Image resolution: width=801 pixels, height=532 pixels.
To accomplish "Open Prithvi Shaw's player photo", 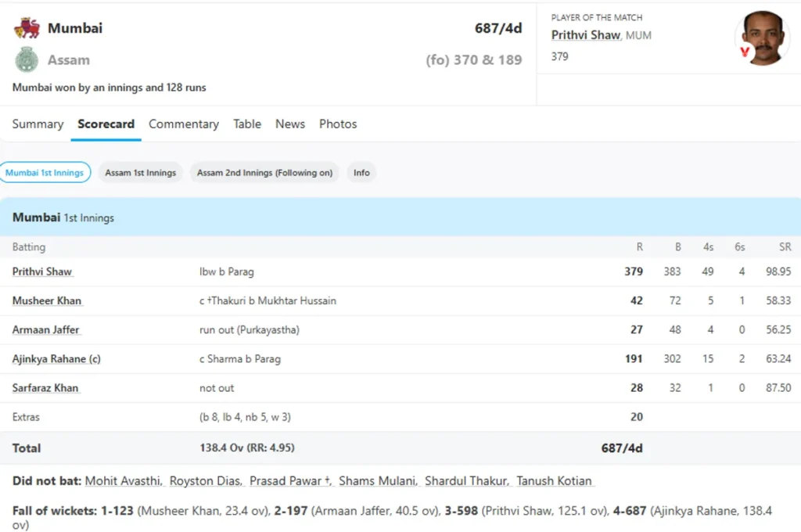I will 762,38.
